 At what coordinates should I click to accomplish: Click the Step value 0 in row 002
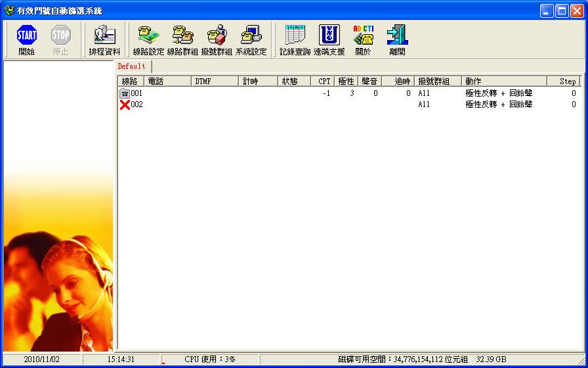pos(574,104)
